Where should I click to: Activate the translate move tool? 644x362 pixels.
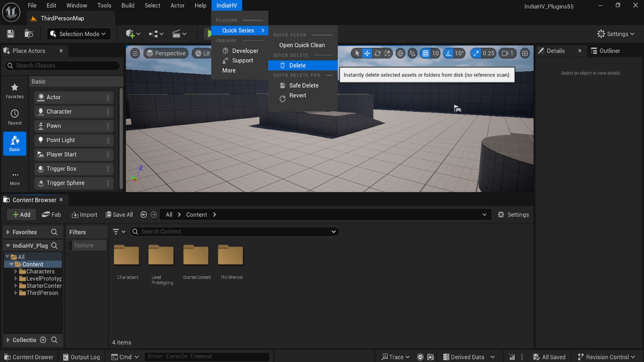pyautogui.click(x=367, y=53)
